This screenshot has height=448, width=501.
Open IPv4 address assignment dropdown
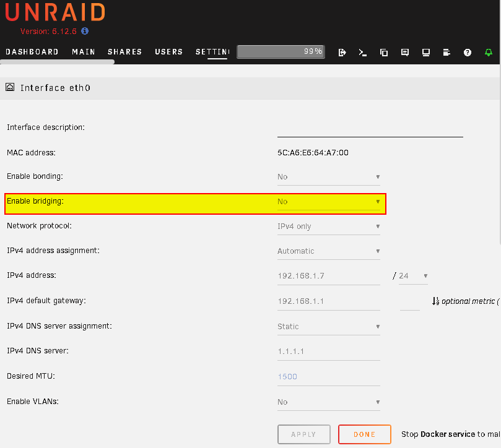point(328,251)
